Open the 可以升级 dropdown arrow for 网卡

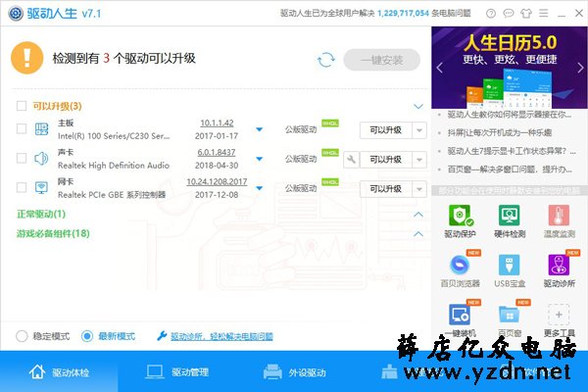(x=419, y=189)
